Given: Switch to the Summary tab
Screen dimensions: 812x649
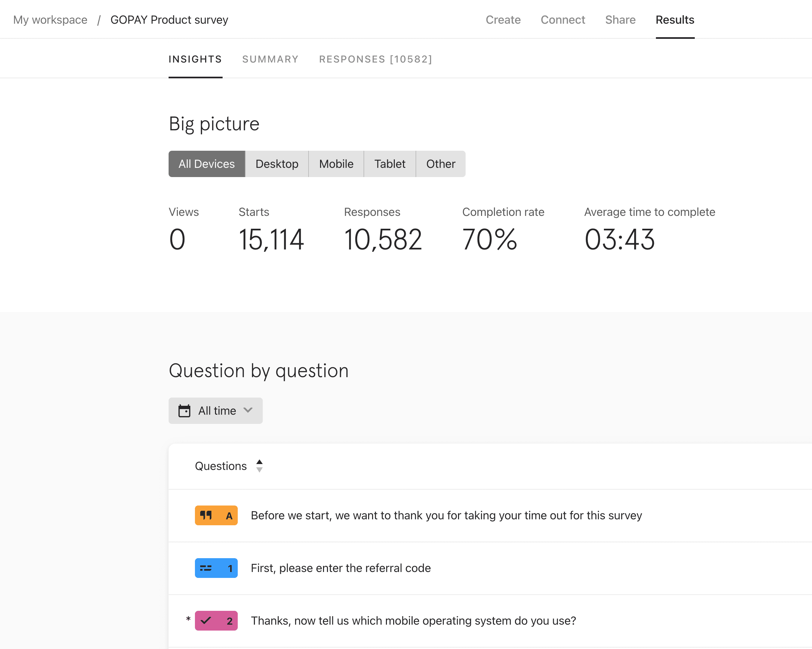Looking at the screenshot, I should tap(270, 59).
